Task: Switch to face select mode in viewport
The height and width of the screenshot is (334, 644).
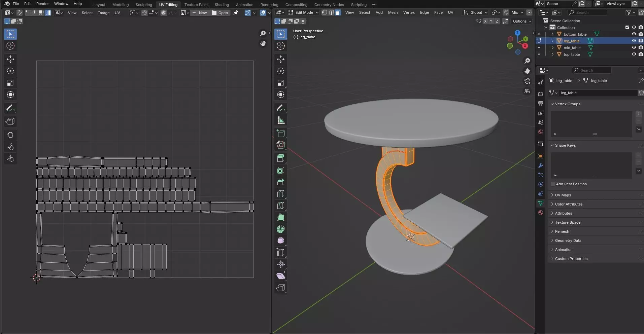Action: click(338, 12)
